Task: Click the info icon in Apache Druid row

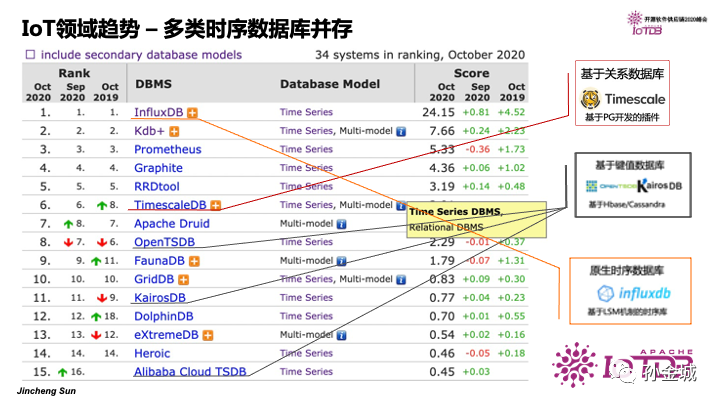Action: click(342, 224)
